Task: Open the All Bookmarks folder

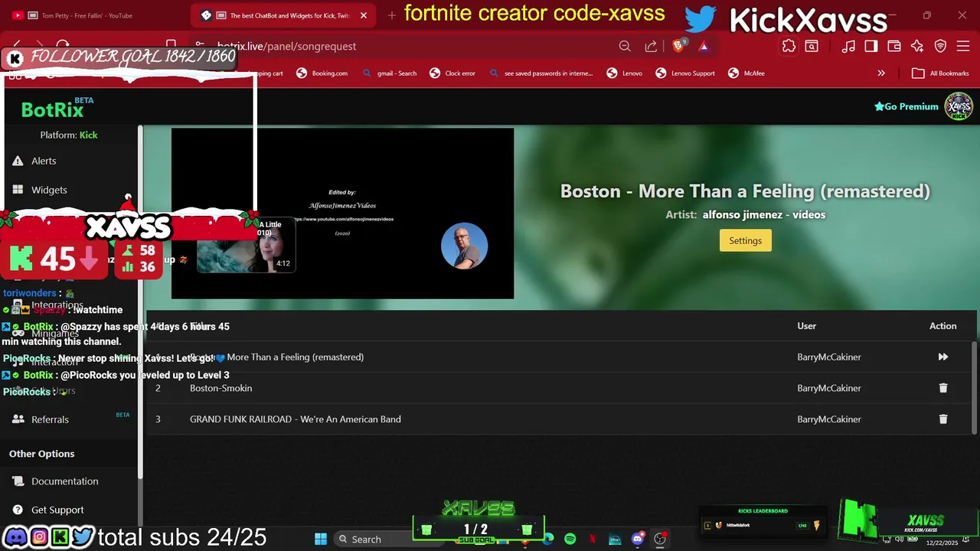Action: [940, 73]
